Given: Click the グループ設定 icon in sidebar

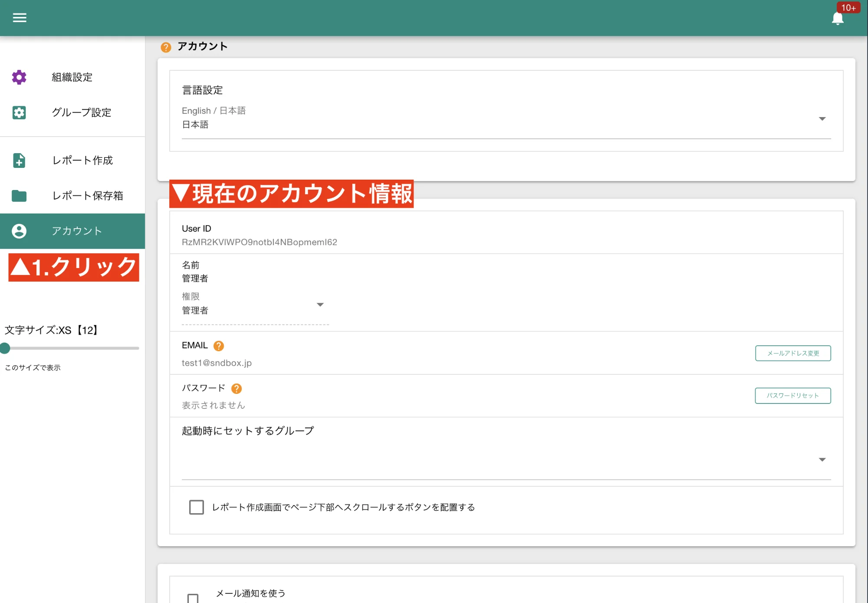Looking at the screenshot, I should (x=19, y=113).
